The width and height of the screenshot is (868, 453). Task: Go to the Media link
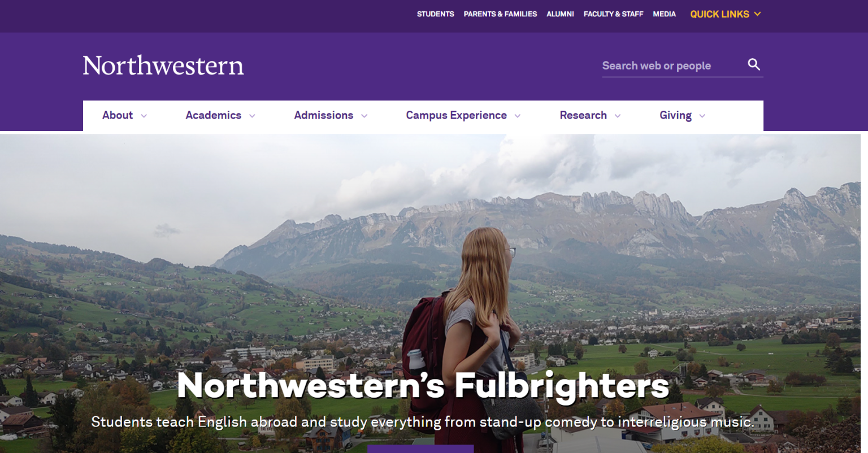pyautogui.click(x=664, y=14)
